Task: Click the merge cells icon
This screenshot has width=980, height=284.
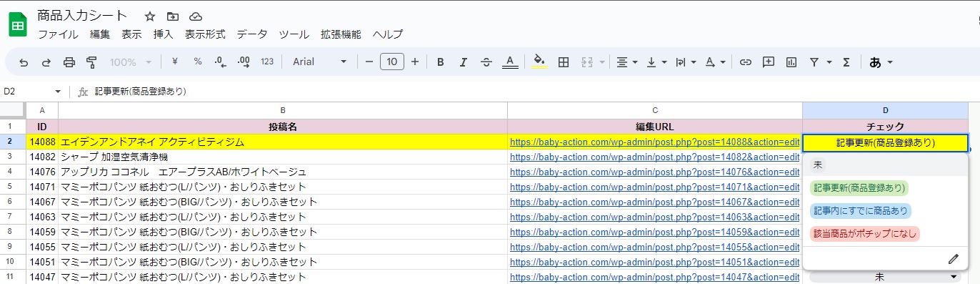Action: (588, 62)
